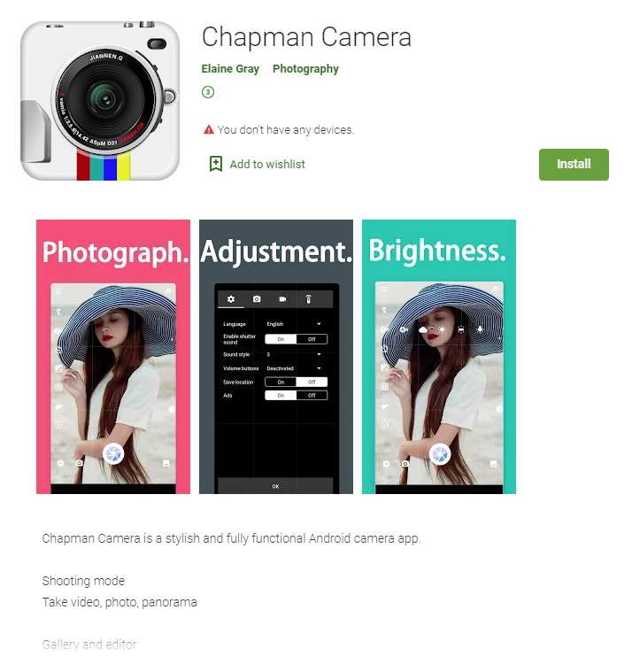Expand the Sound style dropdown
632x672 pixels.
294,354
